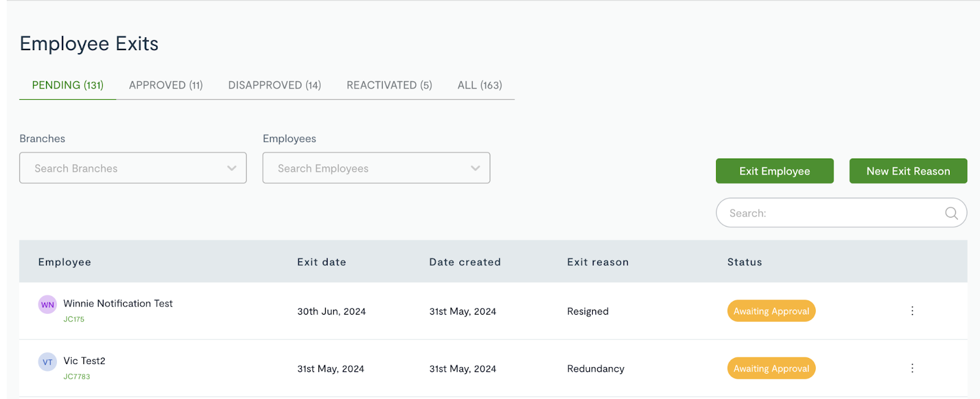Switch to the Approved (11) tab
This screenshot has height=399, width=980.
pos(166,85)
